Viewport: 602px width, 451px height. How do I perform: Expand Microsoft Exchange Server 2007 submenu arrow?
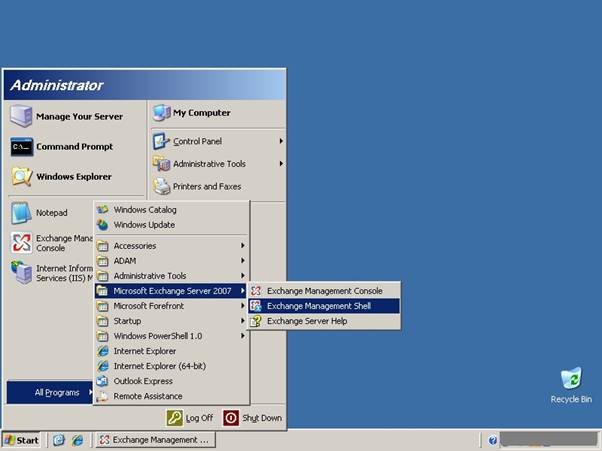pos(243,291)
